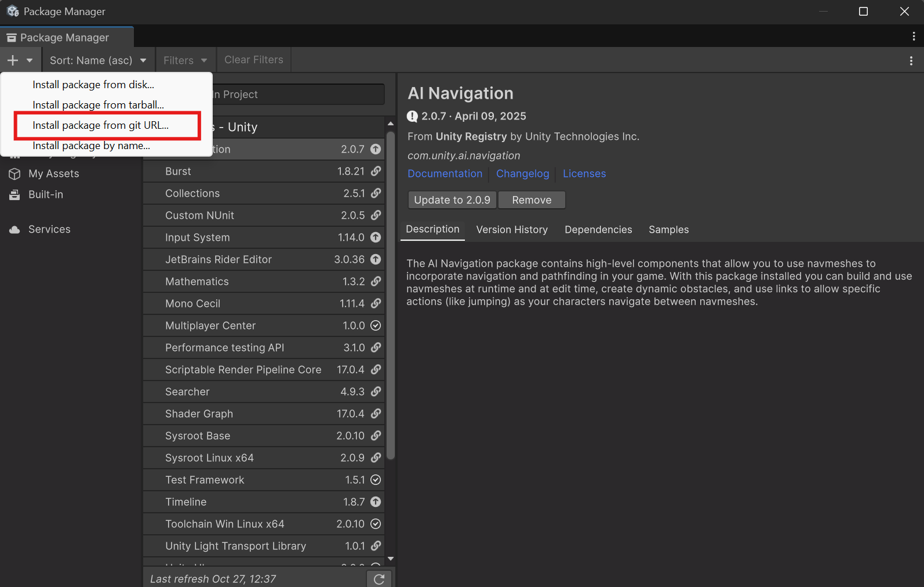Click the link icon next to Burst
The height and width of the screenshot is (587, 924).
[376, 171]
